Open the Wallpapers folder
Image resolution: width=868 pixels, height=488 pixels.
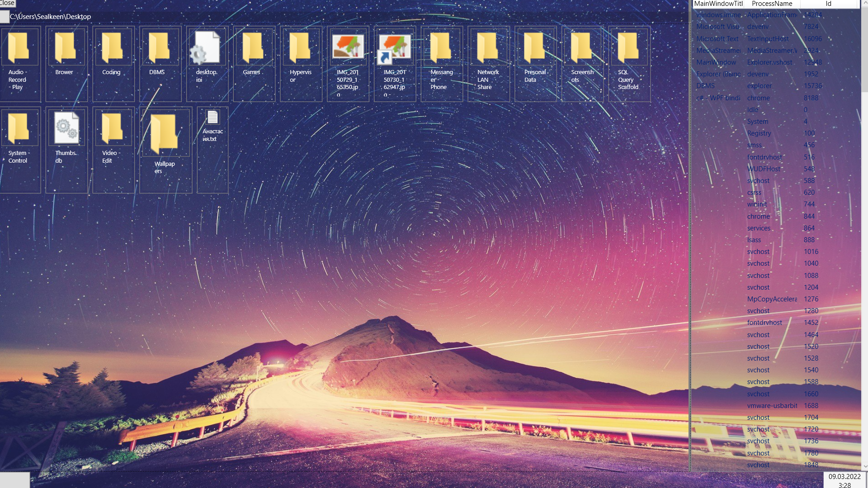click(165, 134)
